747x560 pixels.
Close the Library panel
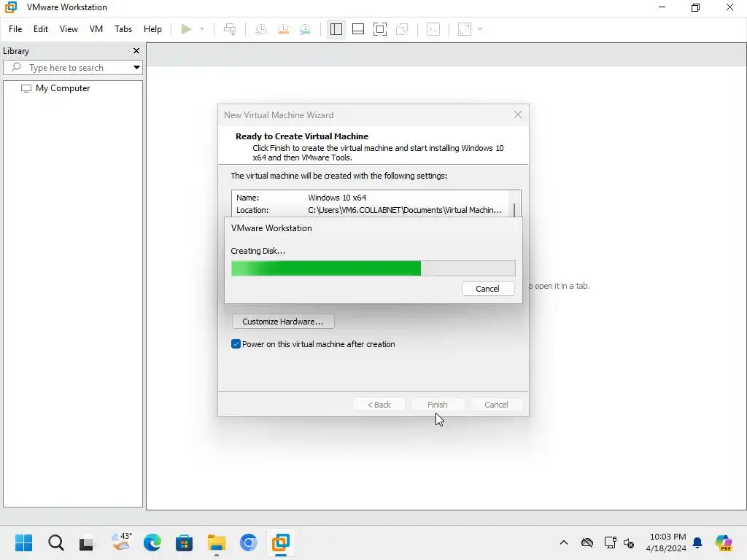coord(136,50)
